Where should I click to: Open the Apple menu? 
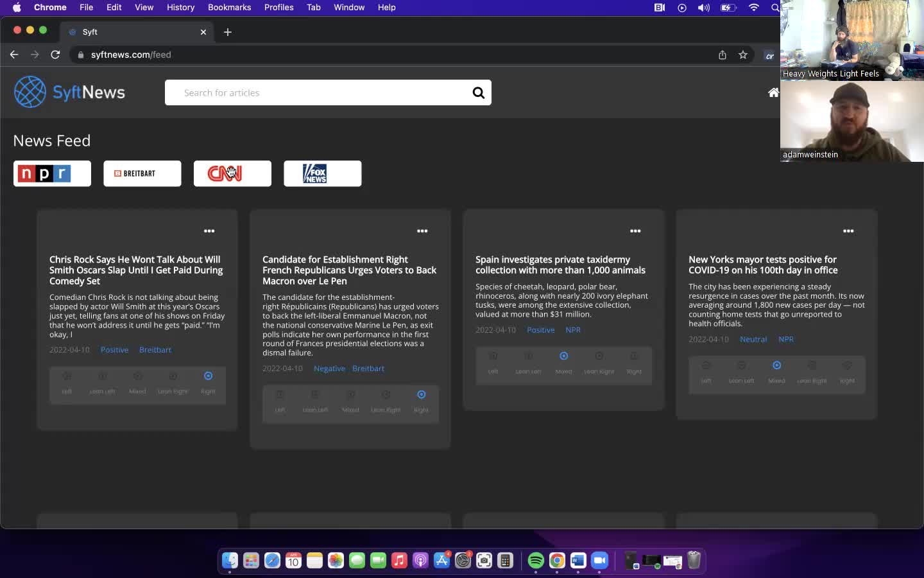[x=17, y=8]
